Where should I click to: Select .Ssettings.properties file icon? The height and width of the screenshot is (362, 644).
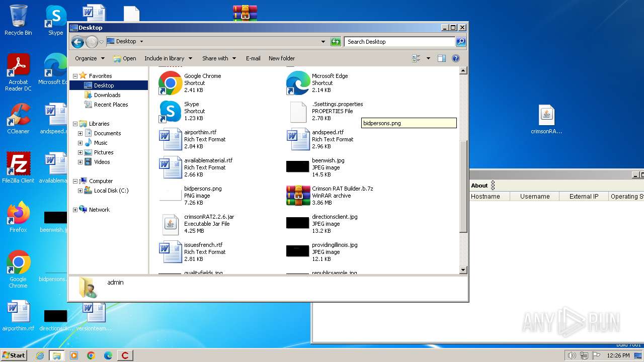298,112
